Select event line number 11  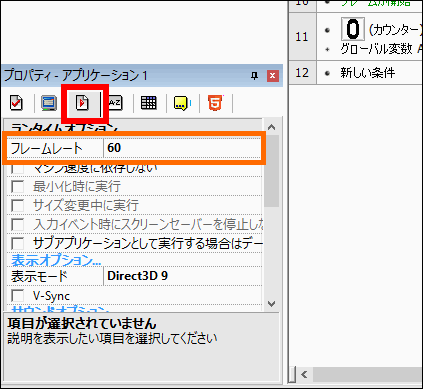click(302, 37)
